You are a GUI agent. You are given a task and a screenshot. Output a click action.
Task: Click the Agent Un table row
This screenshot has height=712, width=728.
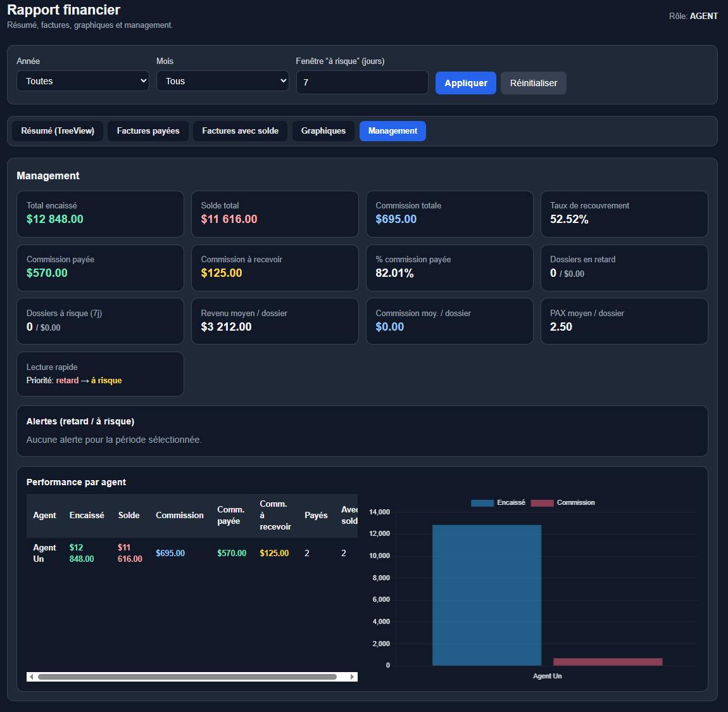point(190,554)
